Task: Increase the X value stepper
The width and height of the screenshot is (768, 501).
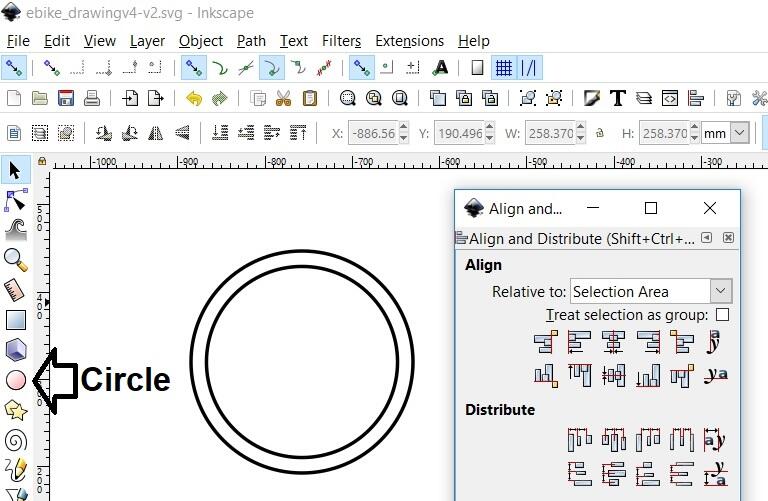Action: coord(403,128)
